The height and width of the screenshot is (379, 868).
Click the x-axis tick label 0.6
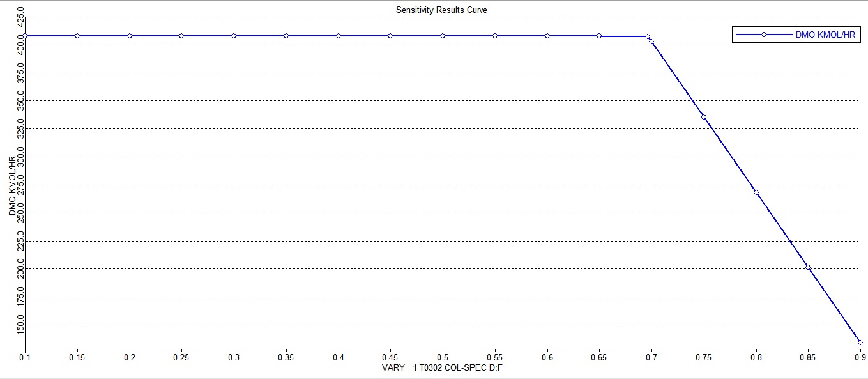pyautogui.click(x=547, y=359)
